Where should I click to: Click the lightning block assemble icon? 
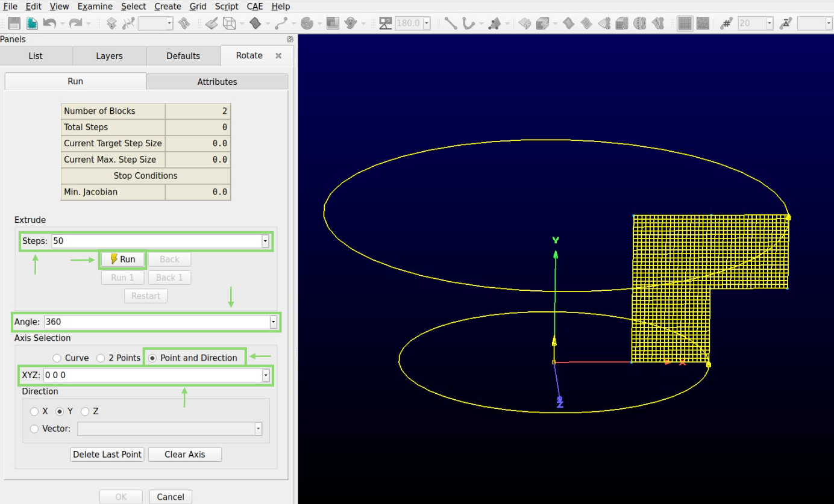(543, 23)
